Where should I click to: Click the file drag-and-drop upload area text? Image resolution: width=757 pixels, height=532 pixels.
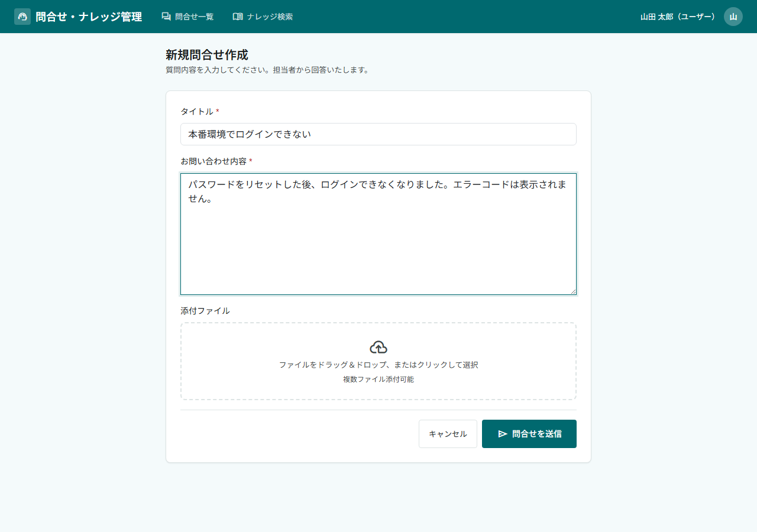[x=378, y=365]
